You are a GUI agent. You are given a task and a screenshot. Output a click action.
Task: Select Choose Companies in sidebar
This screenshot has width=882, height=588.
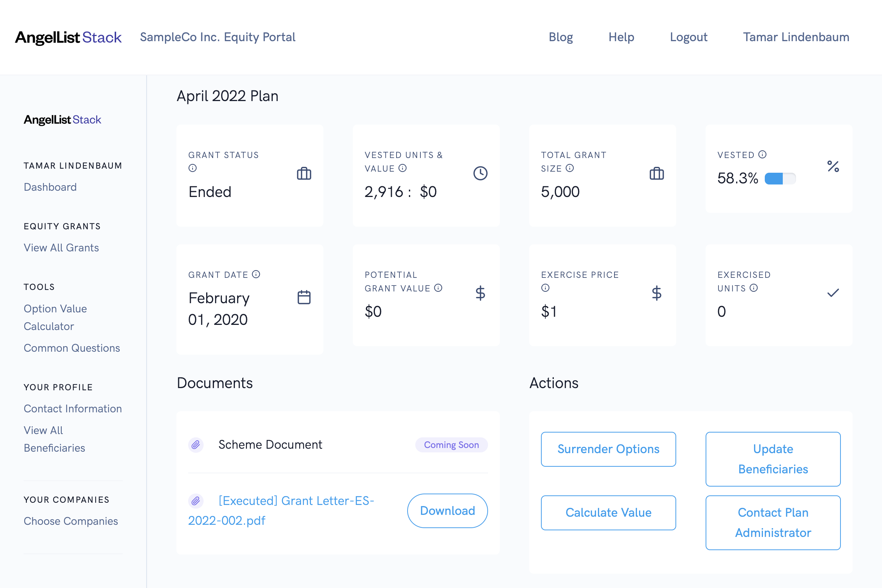pos(71,521)
